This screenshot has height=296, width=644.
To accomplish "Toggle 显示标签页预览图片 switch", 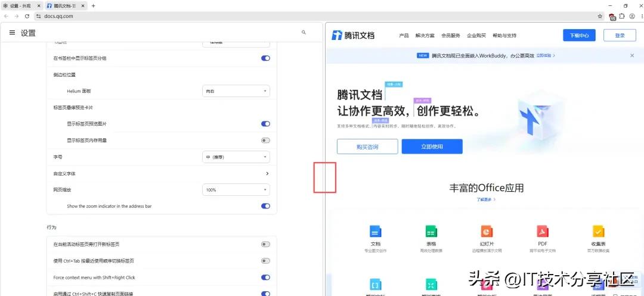I will [266, 124].
